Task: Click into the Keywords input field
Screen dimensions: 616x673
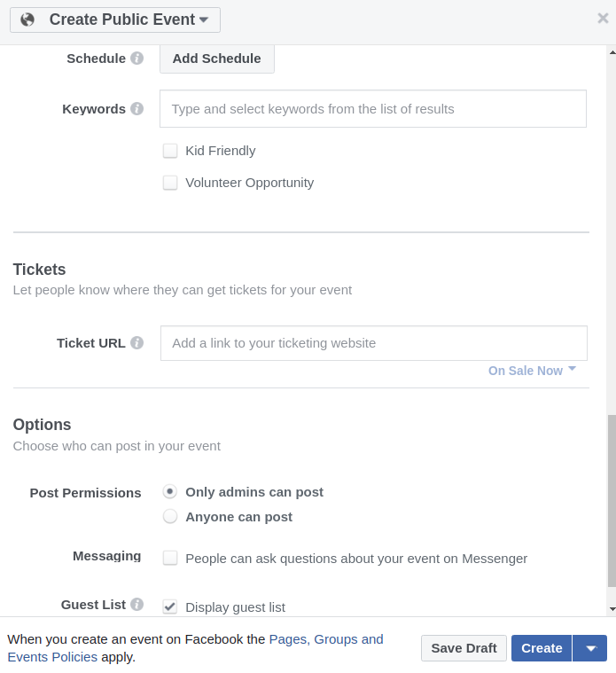Action: (x=373, y=109)
